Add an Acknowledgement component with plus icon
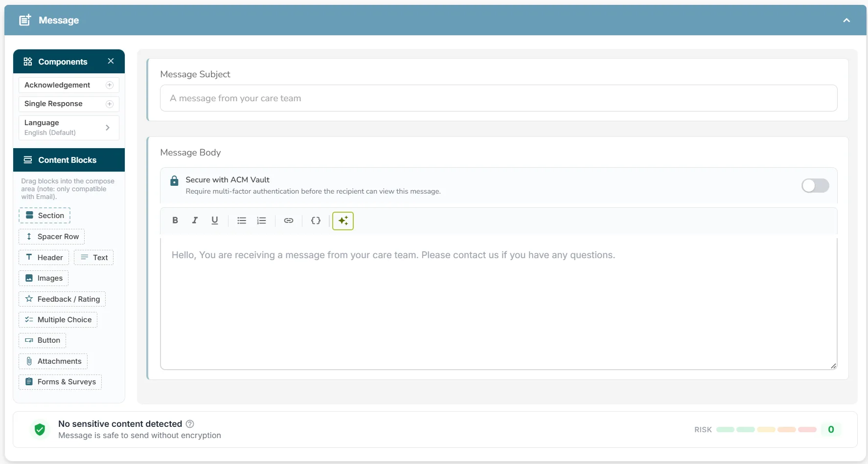This screenshot has width=868, height=464. [x=110, y=85]
